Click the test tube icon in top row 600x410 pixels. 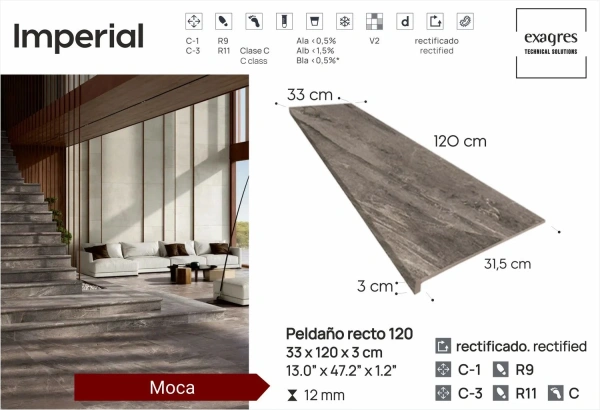pos(284,21)
